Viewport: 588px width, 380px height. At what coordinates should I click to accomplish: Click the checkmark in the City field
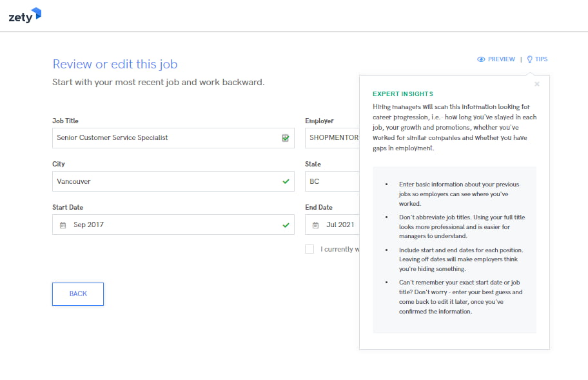pyautogui.click(x=286, y=181)
